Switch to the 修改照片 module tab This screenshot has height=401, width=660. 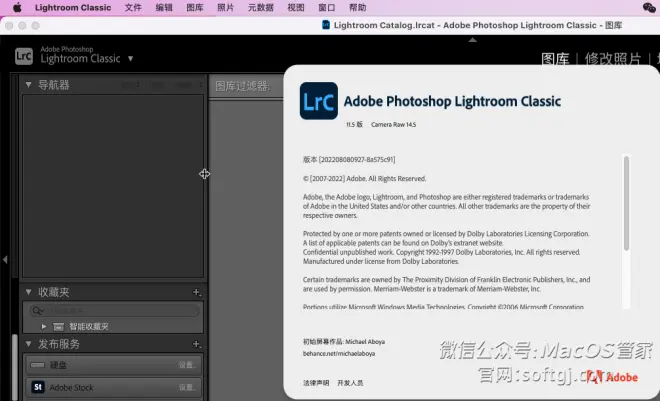tap(612, 59)
